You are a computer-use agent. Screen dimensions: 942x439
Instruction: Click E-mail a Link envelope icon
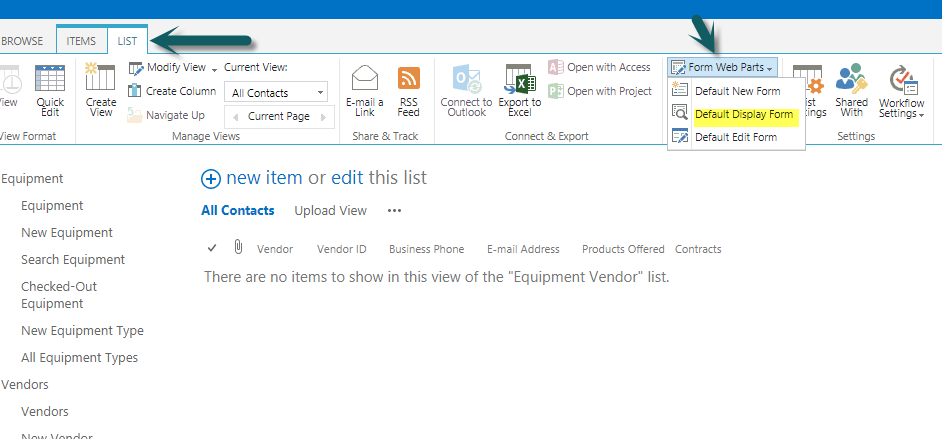click(365, 79)
